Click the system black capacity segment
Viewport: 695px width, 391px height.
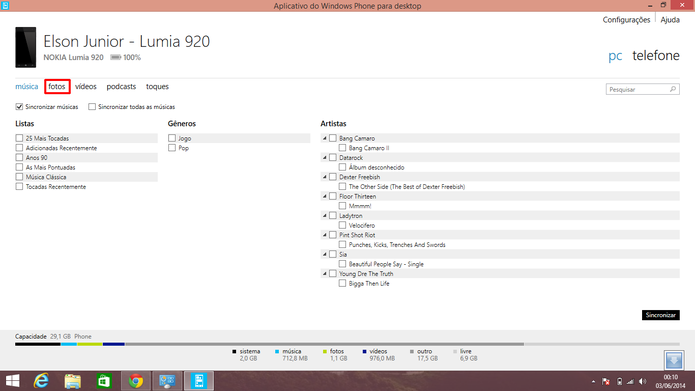[38, 344]
